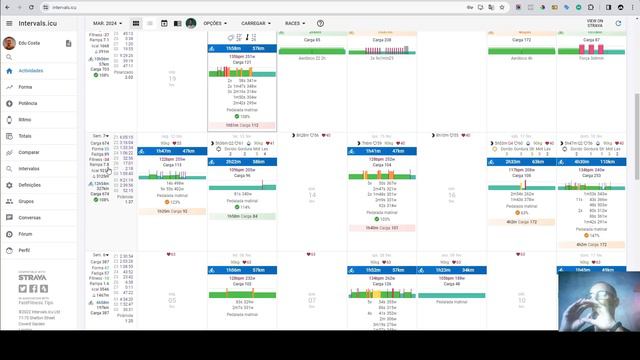Click the Edu Costa profile name
640x360 pixels.
pyautogui.click(x=29, y=43)
